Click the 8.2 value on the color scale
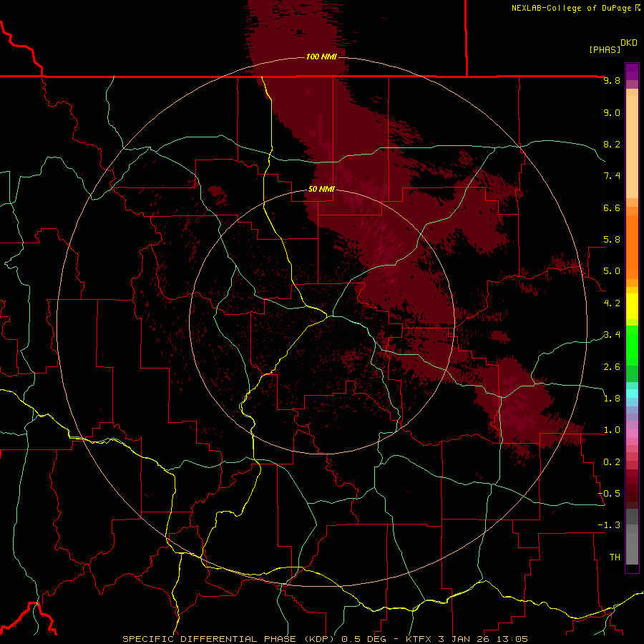 point(612,144)
